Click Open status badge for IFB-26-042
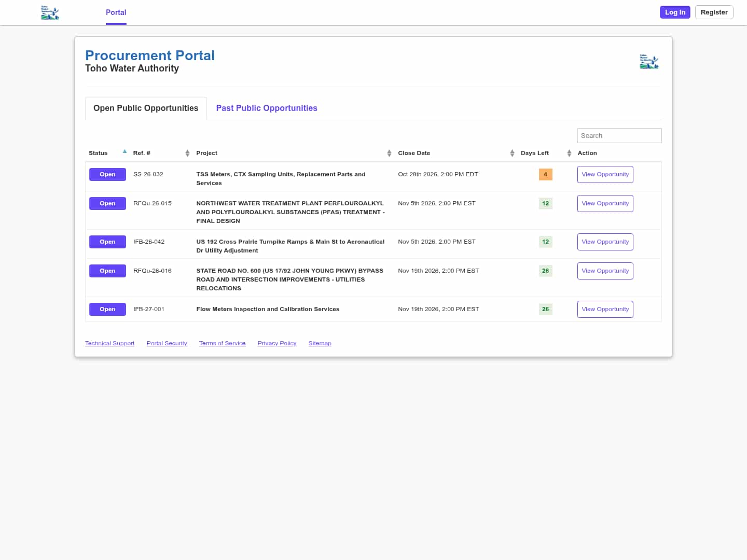This screenshot has height=560, width=747. point(107,242)
